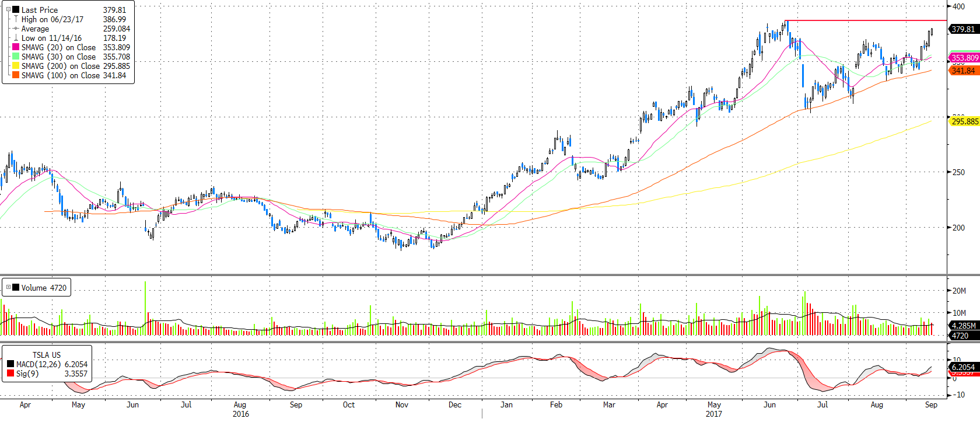Click the magenta SMAVG (20) color swatch

[x=16, y=47]
